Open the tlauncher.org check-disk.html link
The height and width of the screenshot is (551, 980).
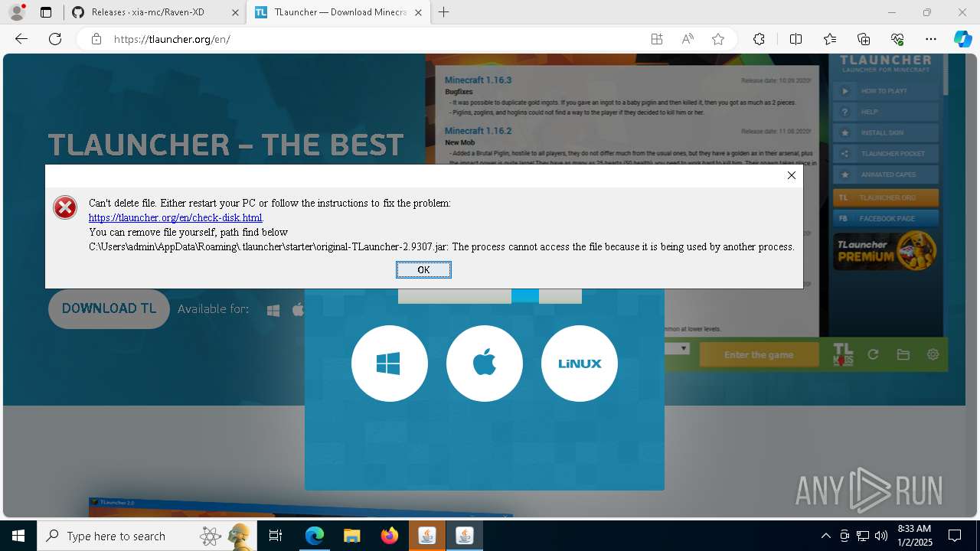(175, 217)
